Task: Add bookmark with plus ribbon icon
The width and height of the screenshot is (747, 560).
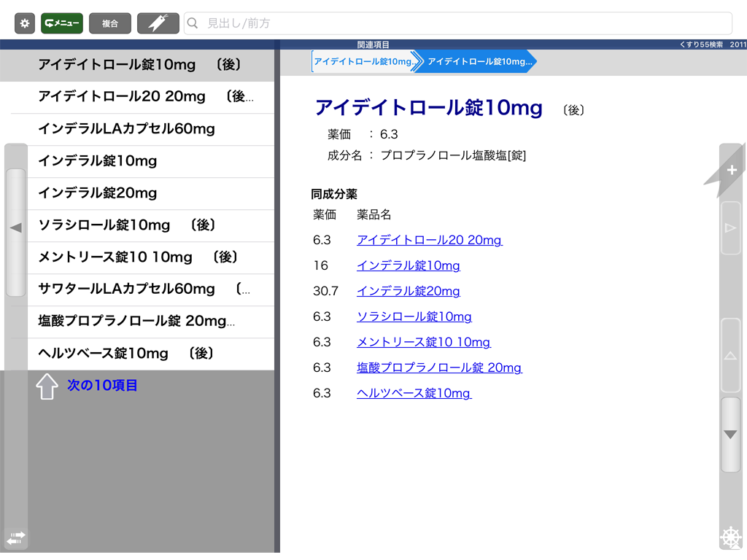Action: point(731,170)
